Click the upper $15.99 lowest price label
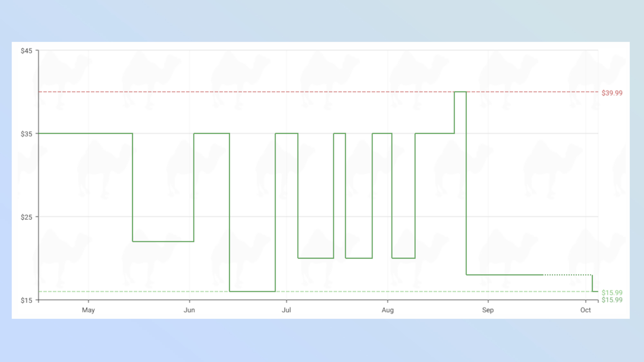The image size is (644, 362). pos(612,293)
